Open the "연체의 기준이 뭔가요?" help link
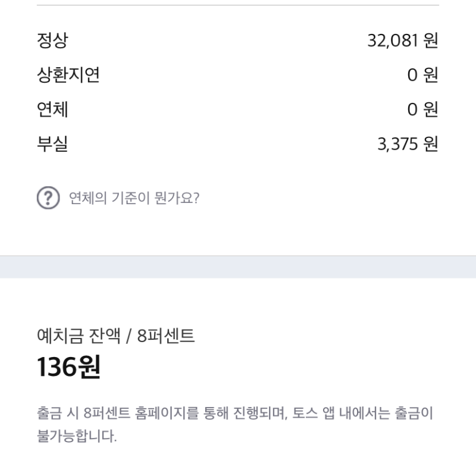The width and height of the screenshot is (476, 476). click(134, 198)
